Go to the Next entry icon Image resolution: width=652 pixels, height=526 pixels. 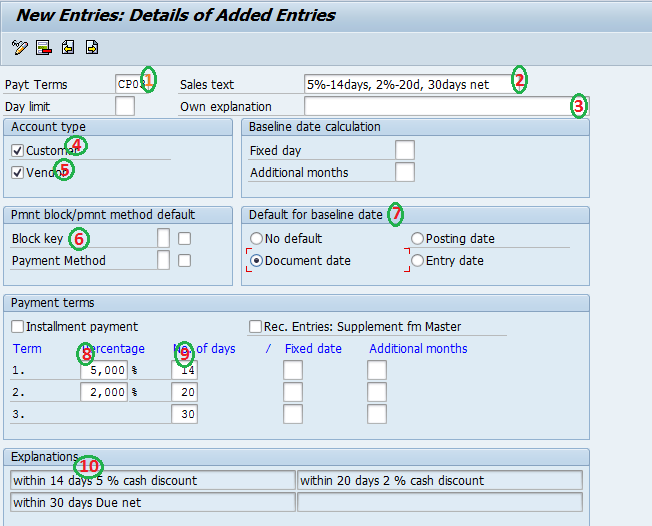92,47
